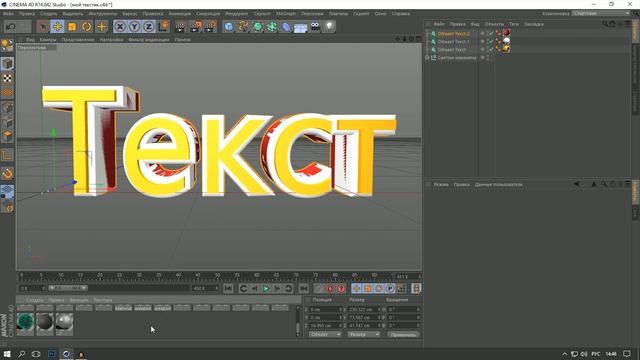Open the MoGraph menu
The image size is (640, 360).
[286, 13]
